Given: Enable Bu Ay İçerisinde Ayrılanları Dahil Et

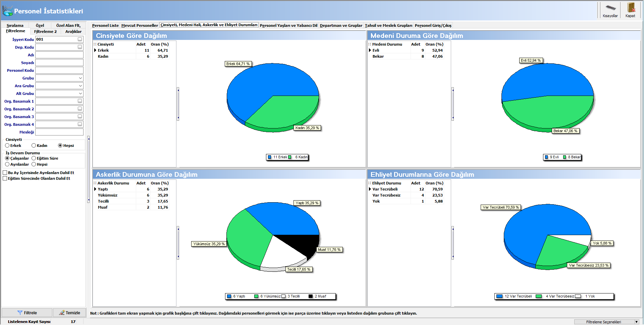Looking at the screenshot, I should [x=5, y=173].
